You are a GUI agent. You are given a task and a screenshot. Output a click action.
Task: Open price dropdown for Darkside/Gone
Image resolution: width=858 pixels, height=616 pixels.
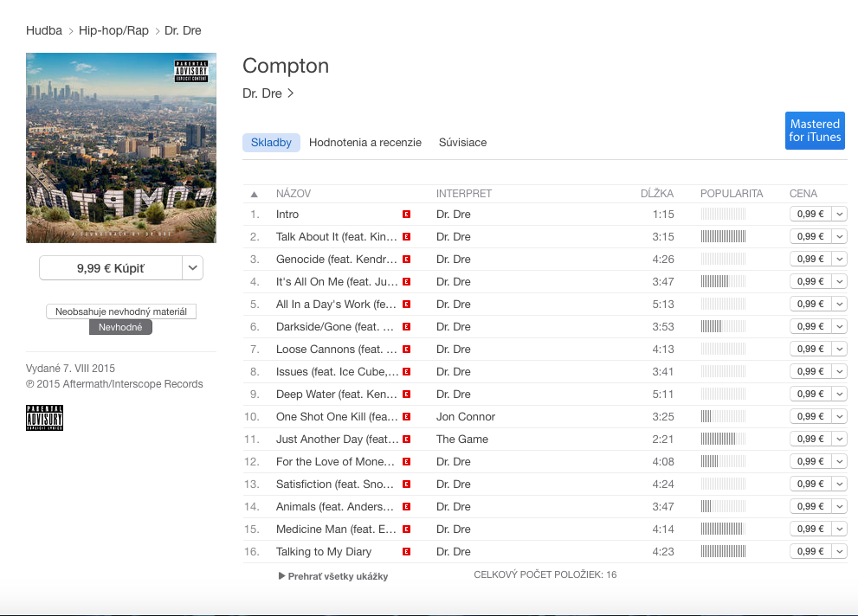coord(840,326)
